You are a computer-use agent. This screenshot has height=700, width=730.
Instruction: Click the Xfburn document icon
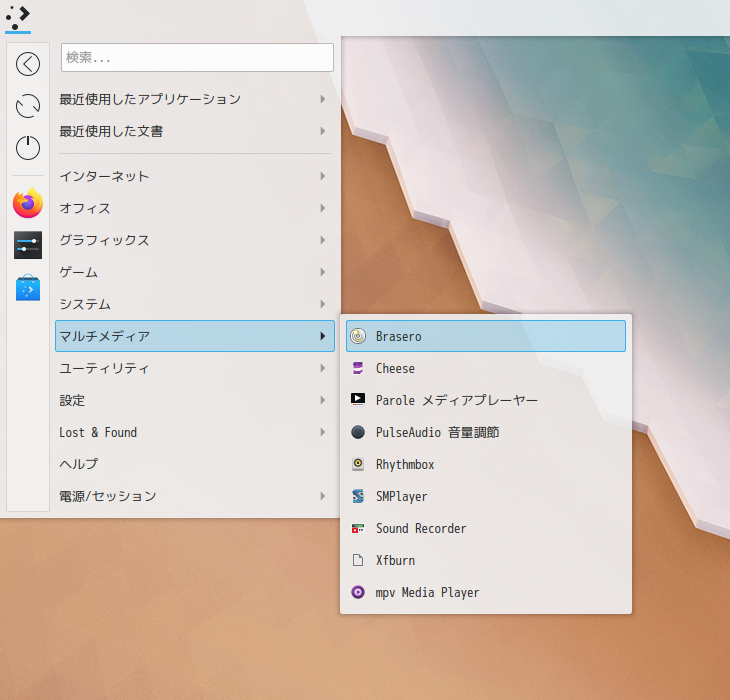click(358, 560)
